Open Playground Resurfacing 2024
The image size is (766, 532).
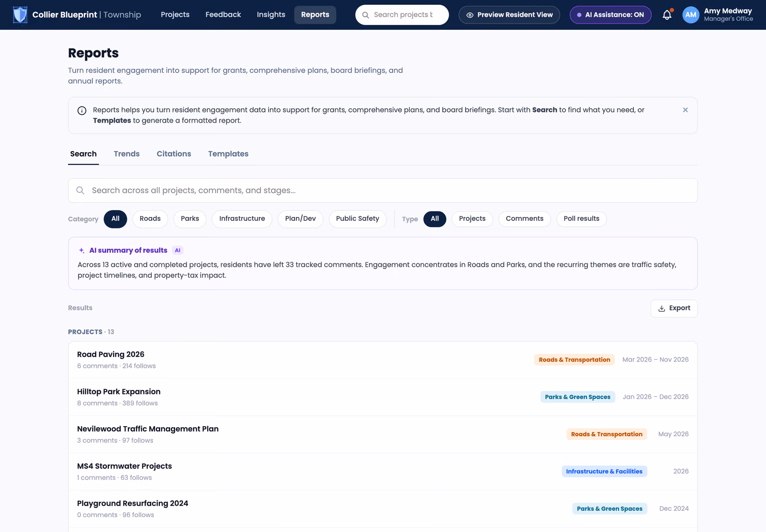click(x=383, y=509)
